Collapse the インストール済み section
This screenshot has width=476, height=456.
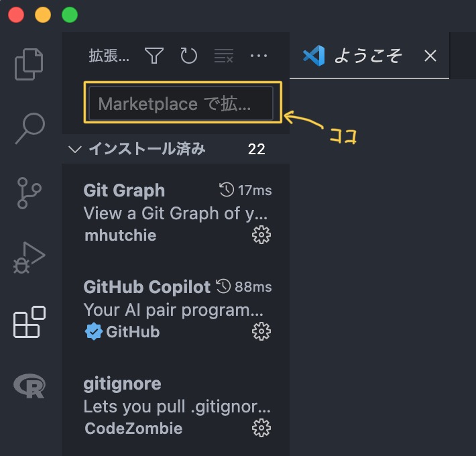pyautogui.click(x=75, y=149)
